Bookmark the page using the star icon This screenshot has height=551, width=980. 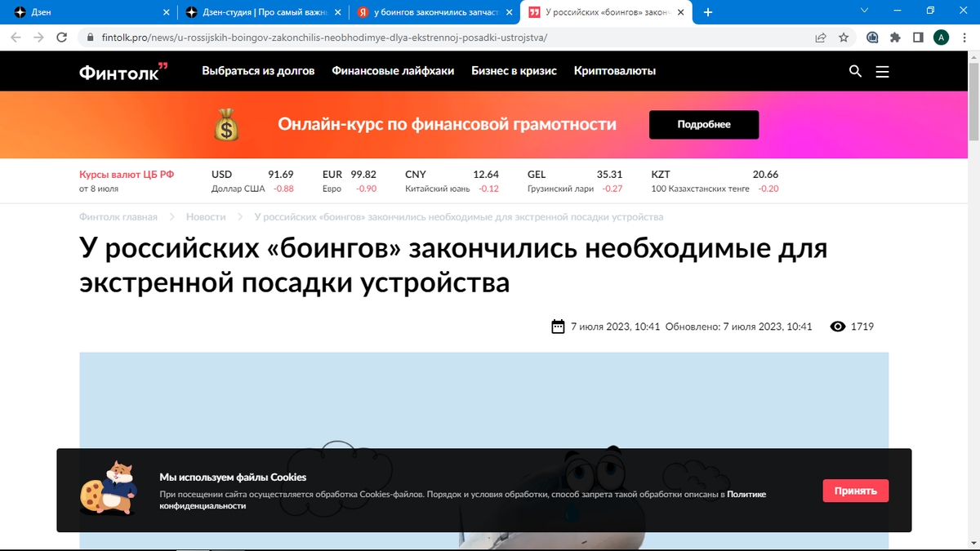[x=844, y=37]
